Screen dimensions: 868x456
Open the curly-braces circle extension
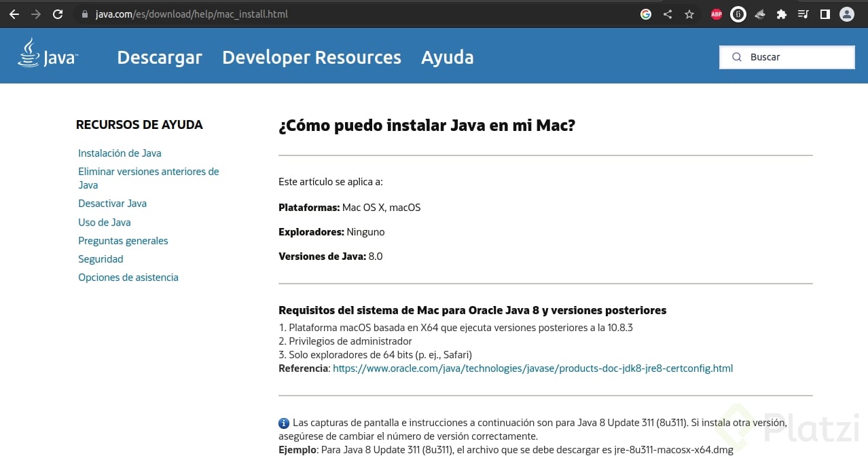tap(738, 14)
